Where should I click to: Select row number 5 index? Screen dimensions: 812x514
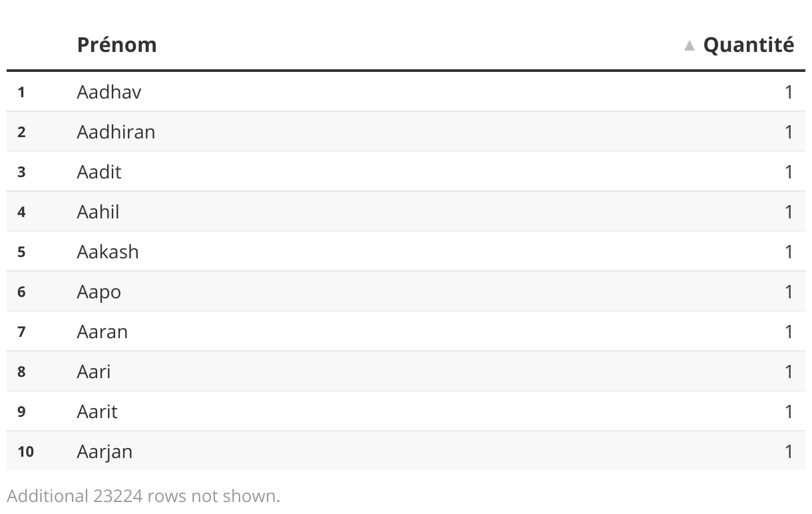point(21,252)
